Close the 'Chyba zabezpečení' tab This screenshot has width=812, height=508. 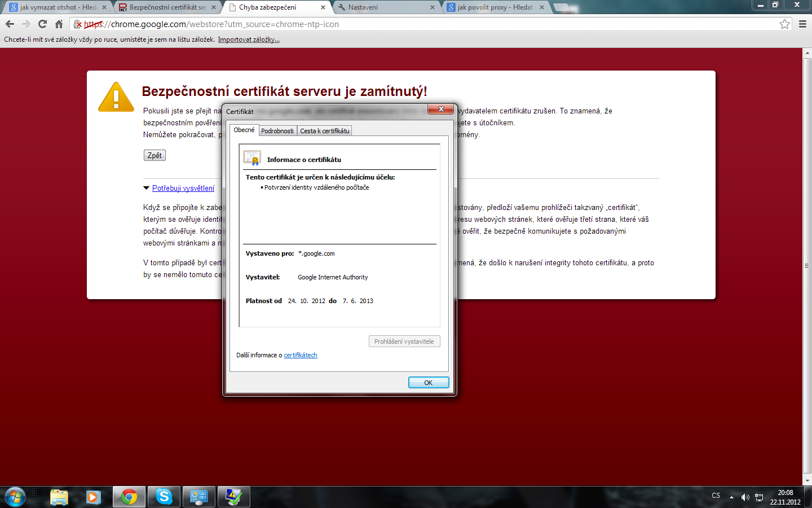323,7
